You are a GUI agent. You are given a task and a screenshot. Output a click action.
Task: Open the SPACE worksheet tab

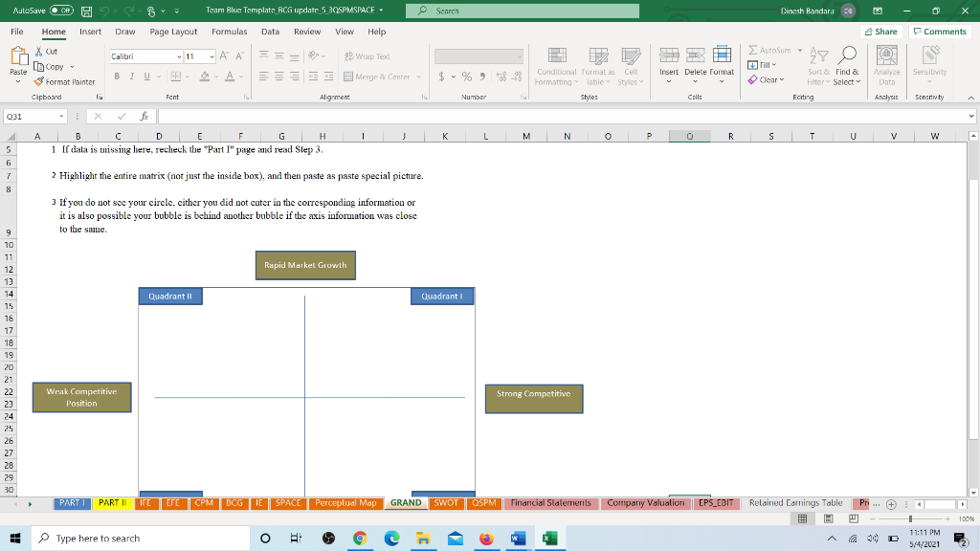coord(287,502)
